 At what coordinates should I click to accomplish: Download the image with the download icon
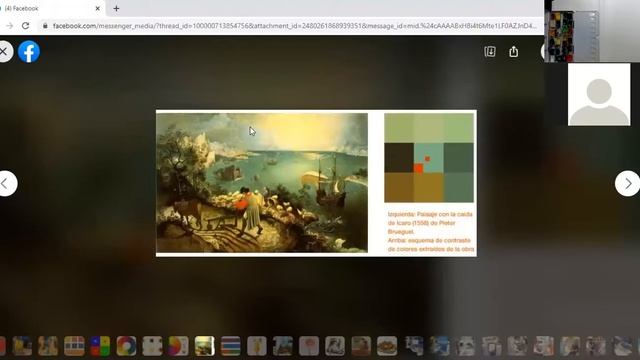(490, 51)
